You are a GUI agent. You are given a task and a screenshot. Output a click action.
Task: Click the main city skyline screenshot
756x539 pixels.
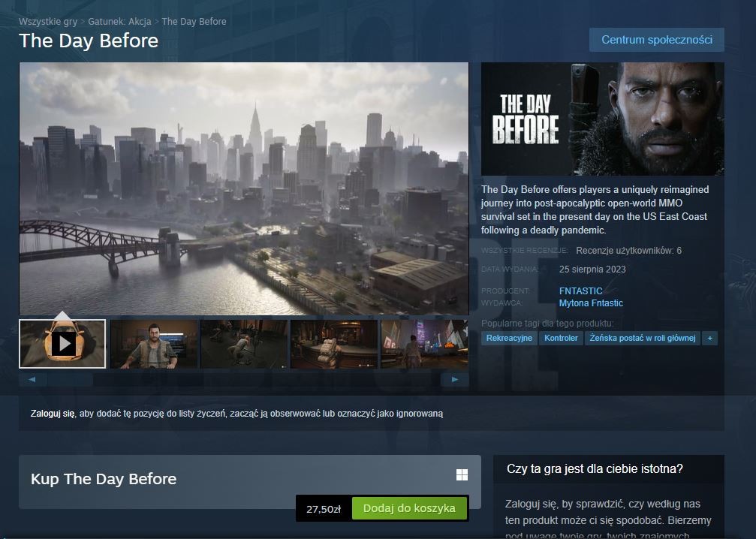coord(244,188)
